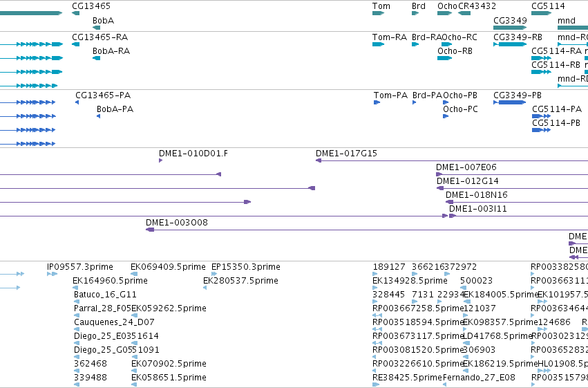Image resolution: width=588 pixels, height=388 pixels.
Task: Select the CG5114-PA protein label
Action: [557, 109]
